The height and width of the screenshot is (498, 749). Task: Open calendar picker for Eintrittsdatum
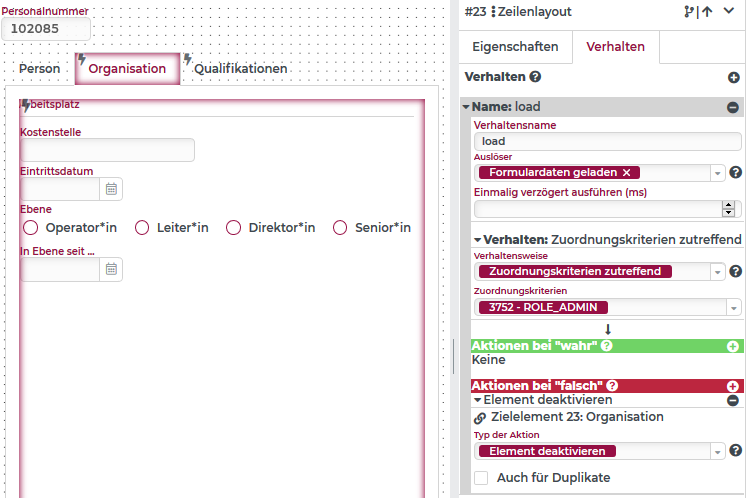click(112, 189)
